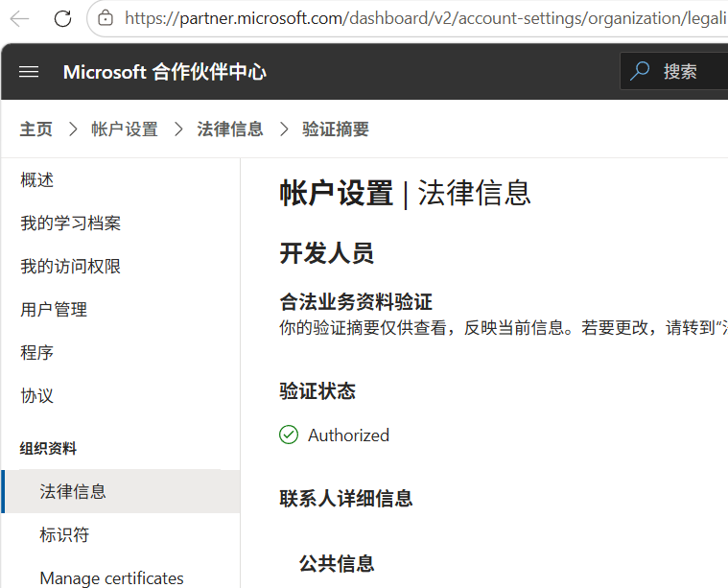
Task: Click the site lock icon in address bar
Action: (106, 18)
